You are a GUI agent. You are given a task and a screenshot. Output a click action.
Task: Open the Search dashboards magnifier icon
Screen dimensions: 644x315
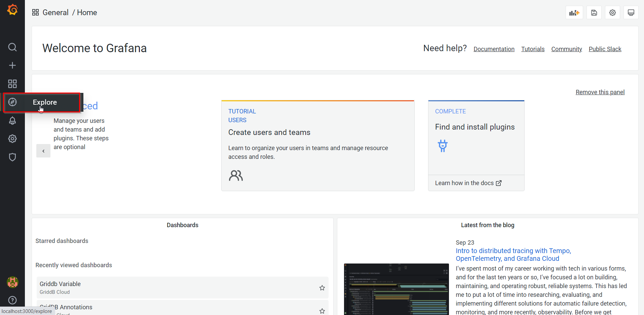12,47
